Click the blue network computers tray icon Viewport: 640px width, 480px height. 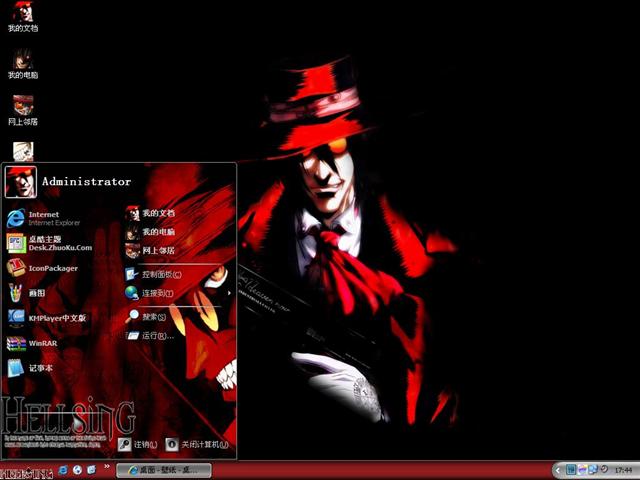593,470
